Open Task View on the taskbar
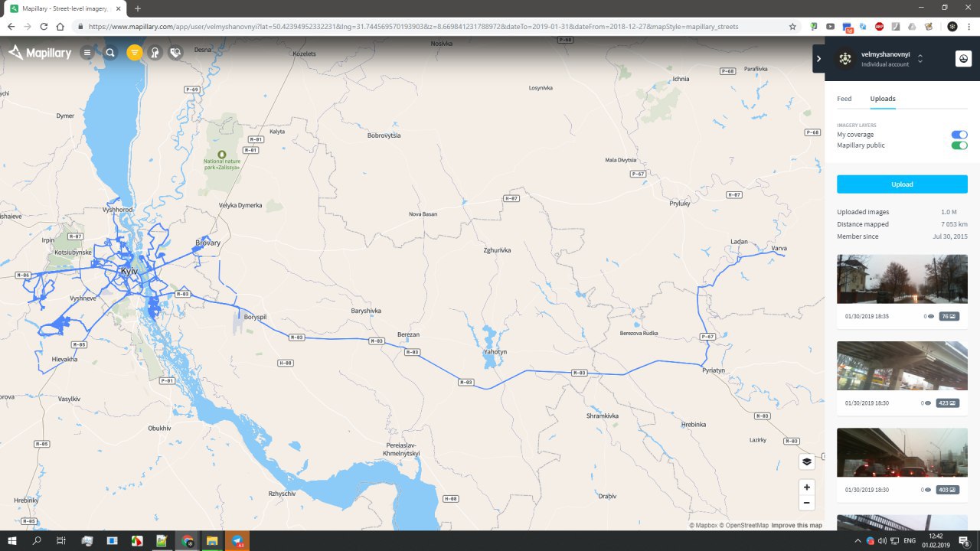This screenshot has height=551, width=980. (x=61, y=540)
